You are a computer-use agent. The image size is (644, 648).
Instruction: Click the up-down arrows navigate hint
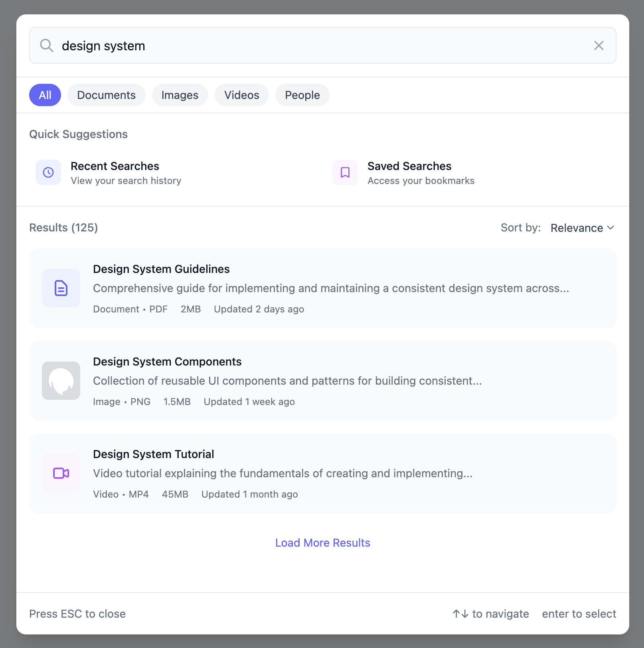coord(490,614)
